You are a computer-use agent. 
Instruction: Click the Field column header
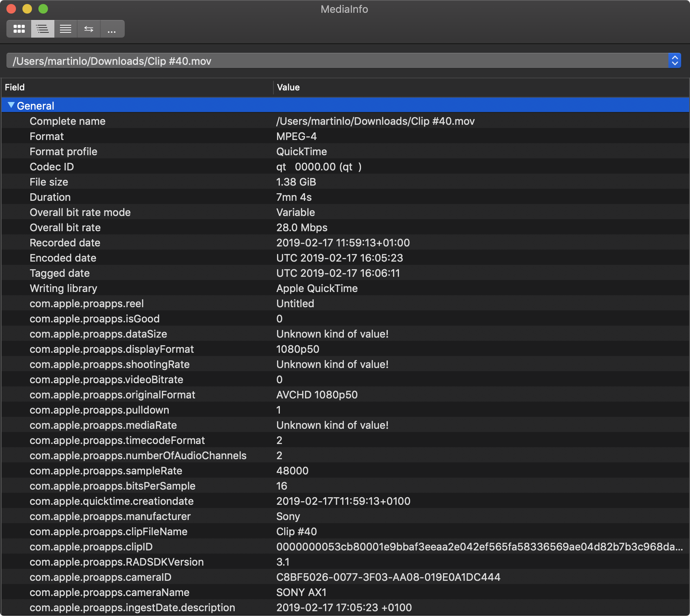[x=15, y=87]
